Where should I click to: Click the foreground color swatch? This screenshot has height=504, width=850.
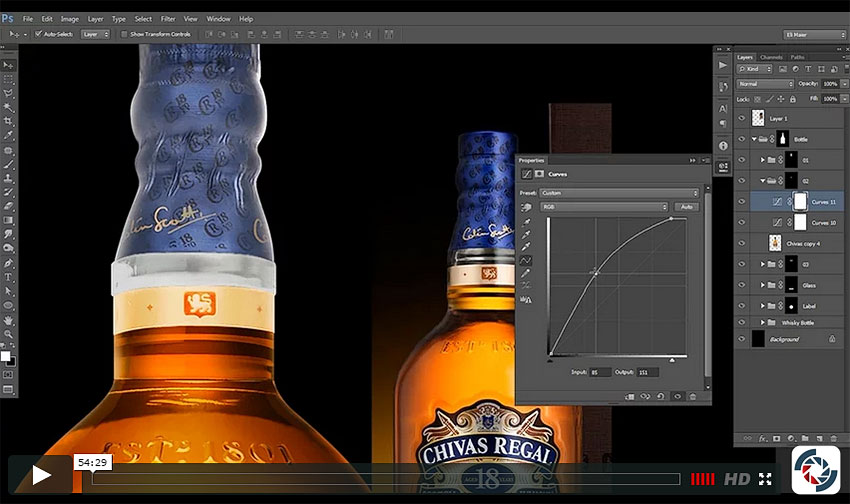[5, 356]
